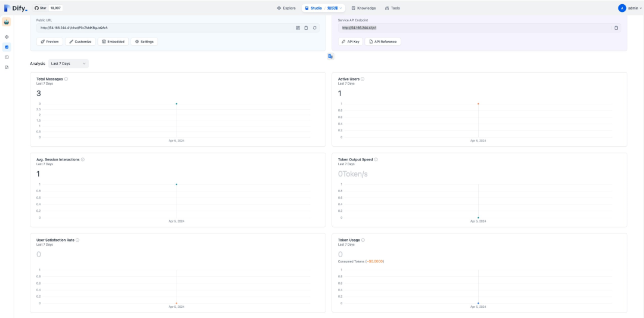
Task: Expand the 知识库 app switcher chevron
Action: [x=340, y=8]
